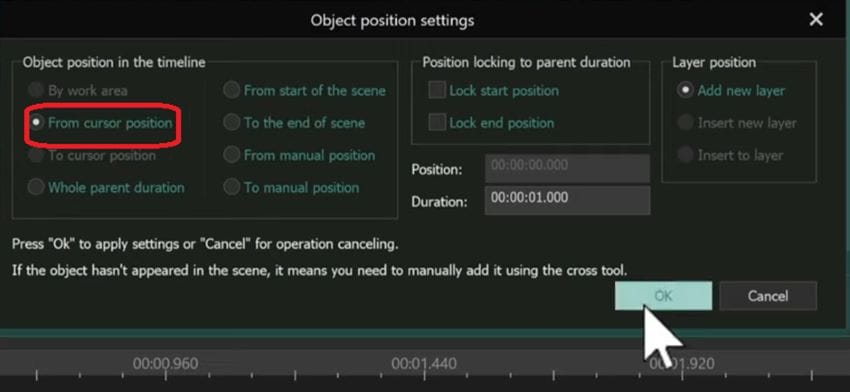
Task: Click the Cancel button
Action: (x=768, y=295)
